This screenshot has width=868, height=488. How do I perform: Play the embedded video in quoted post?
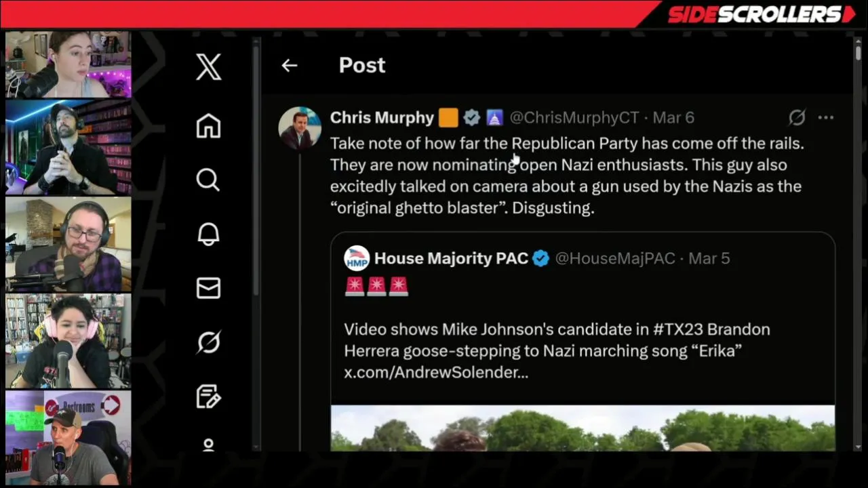[x=583, y=428]
